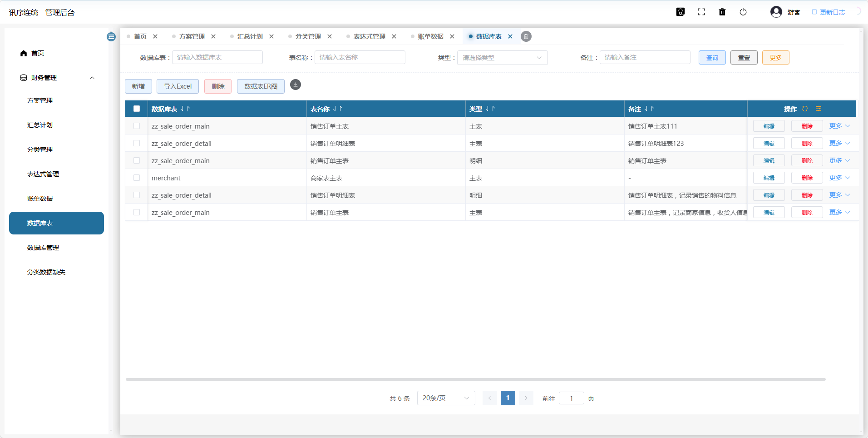Close the 表达式管理 tab
The height and width of the screenshot is (438, 868).
(394, 36)
